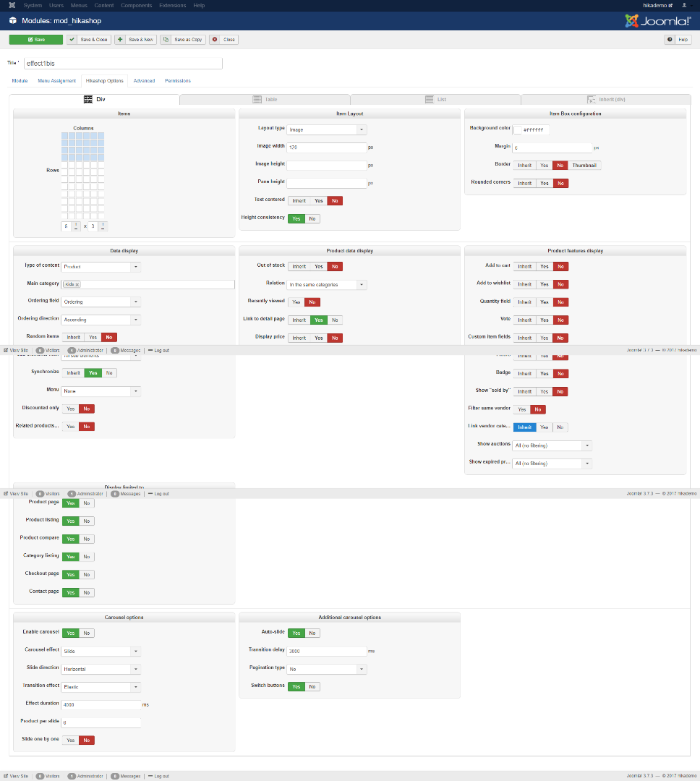Click Joomla! brand logo at top right
Image resolution: width=700 pixels, height=781 pixels.
point(657,21)
